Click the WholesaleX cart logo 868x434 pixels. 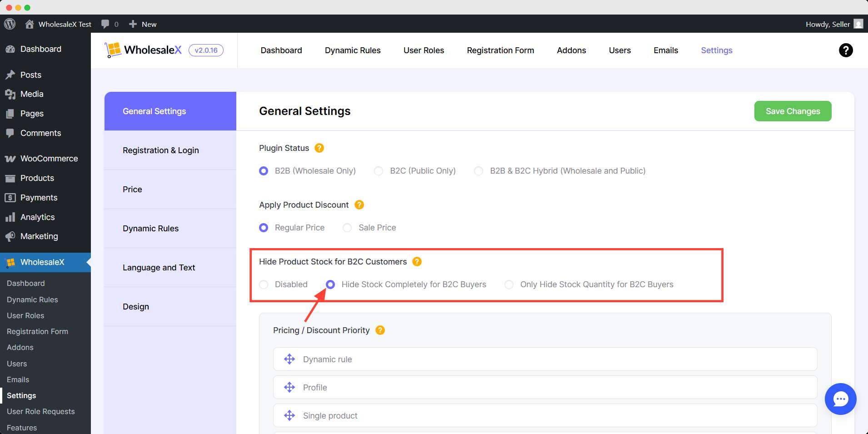click(x=113, y=50)
